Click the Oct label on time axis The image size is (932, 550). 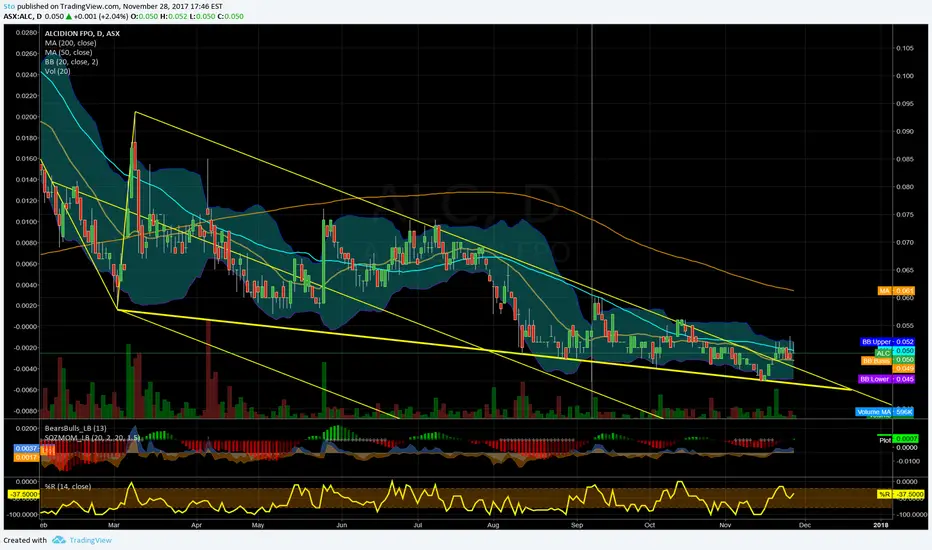(650, 525)
